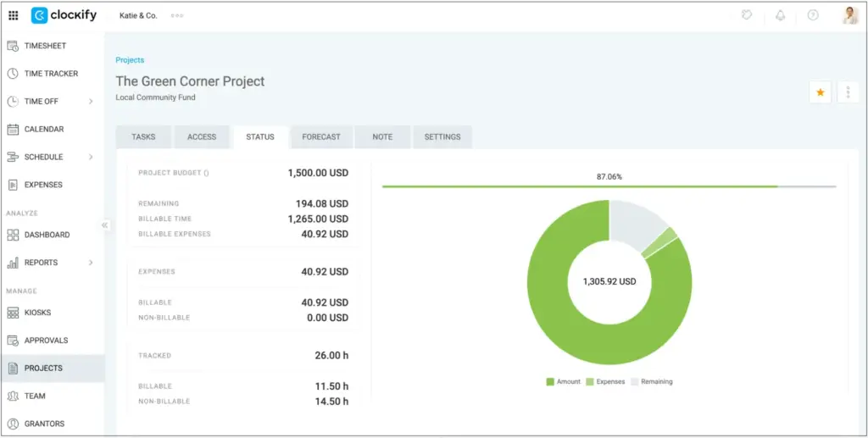Switch to the Settings tab

coord(442,137)
